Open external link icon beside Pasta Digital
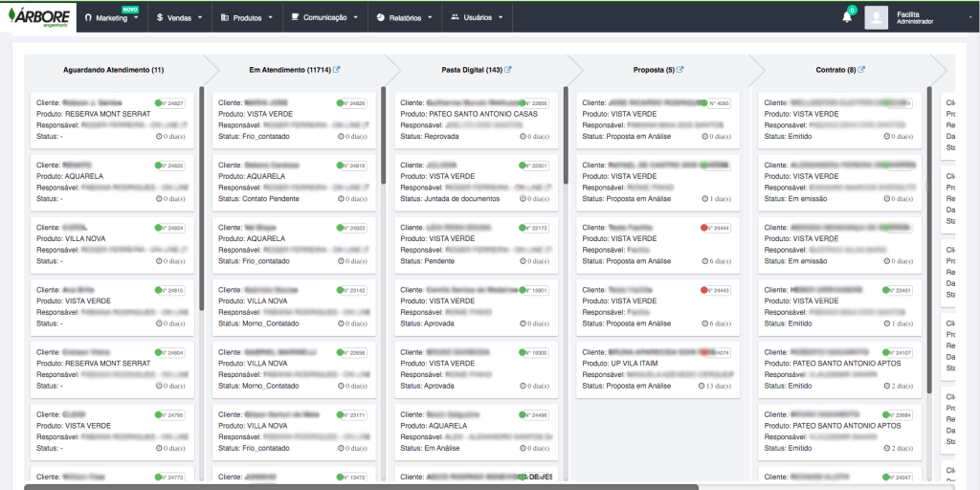Screen dimensions: 980x490 coord(508,70)
